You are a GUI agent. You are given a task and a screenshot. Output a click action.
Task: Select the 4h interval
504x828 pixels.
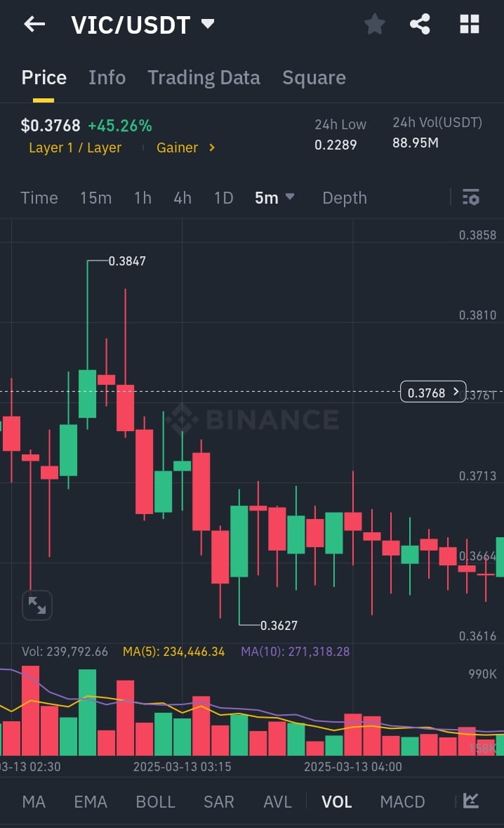tap(183, 198)
